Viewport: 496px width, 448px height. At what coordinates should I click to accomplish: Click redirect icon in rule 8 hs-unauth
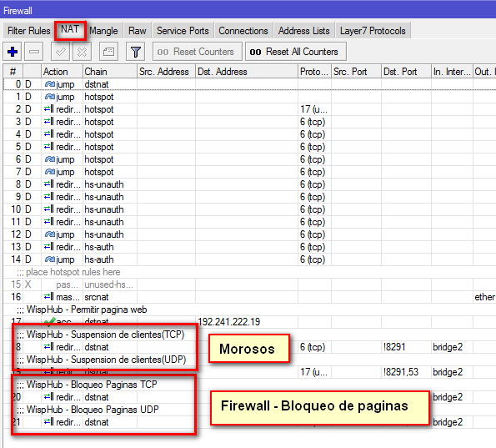click(x=48, y=184)
